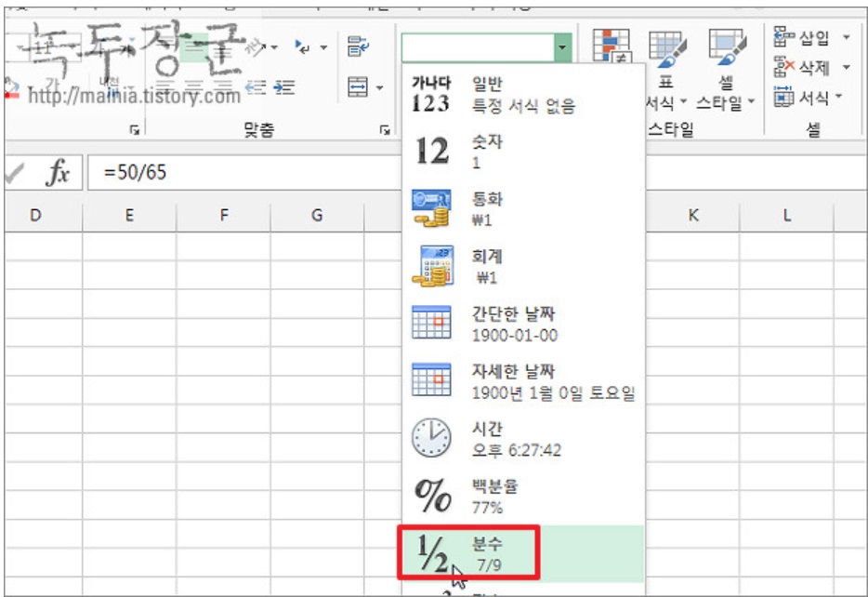
Task: Choose the 회계 accounting format option
Action: click(x=523, y=266)
